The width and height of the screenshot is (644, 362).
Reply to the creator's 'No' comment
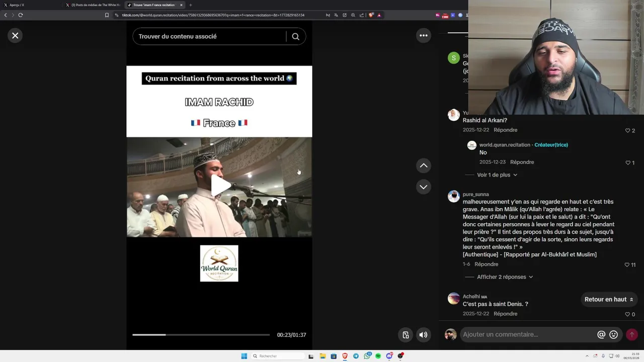pos(522,162)
